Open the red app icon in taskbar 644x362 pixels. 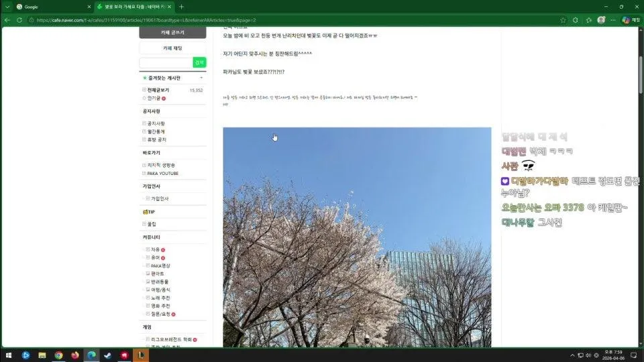(x=125, y=355)
